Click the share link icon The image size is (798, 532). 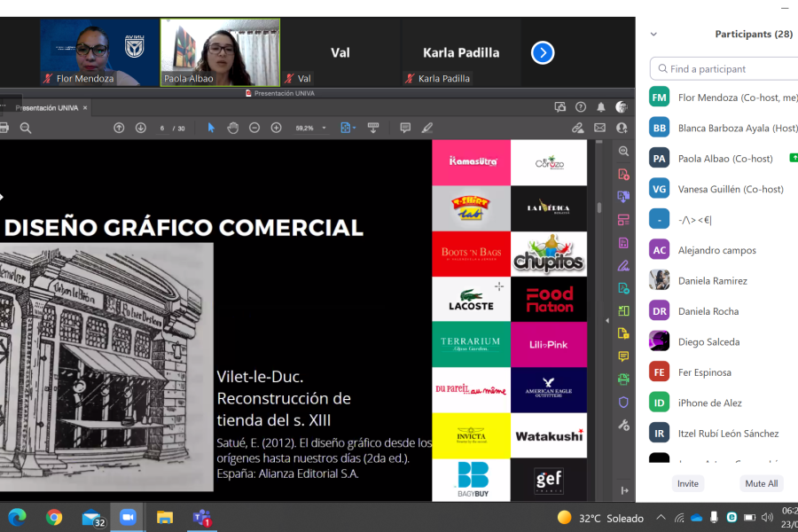pos(577,128)
